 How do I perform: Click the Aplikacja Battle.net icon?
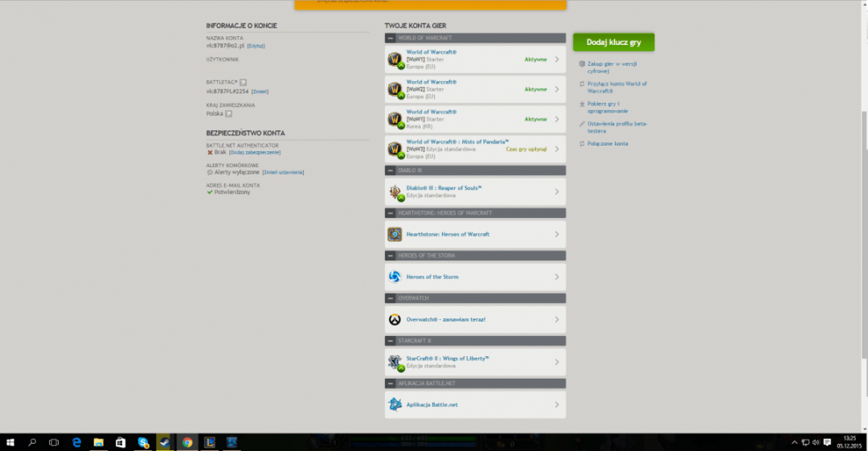point(395,404)
